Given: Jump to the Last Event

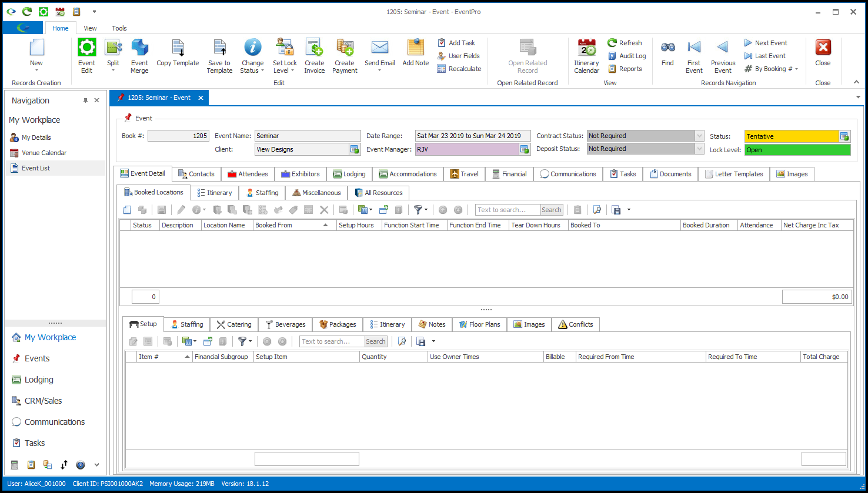Looking at the screenshot, I should 764,56.
